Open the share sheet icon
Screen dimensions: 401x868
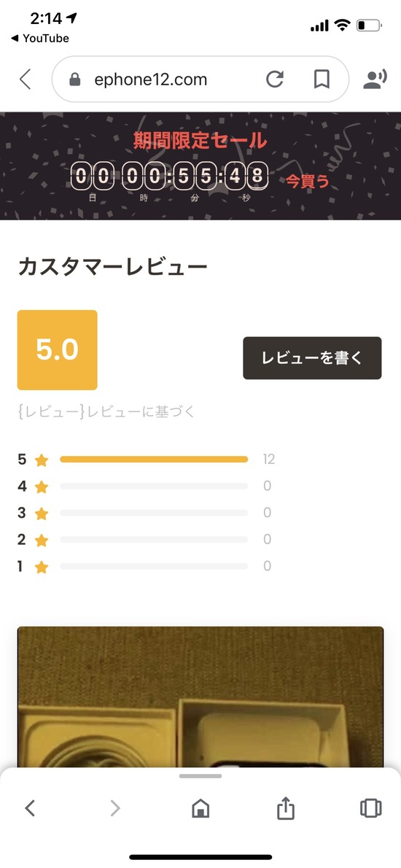click(x=285, y=807)
